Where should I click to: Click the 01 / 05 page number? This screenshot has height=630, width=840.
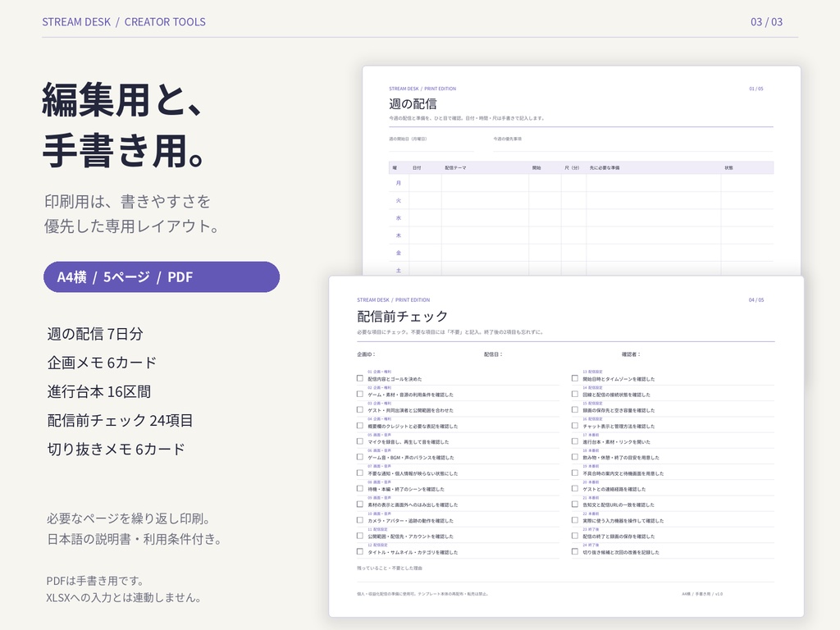point(756,89)
